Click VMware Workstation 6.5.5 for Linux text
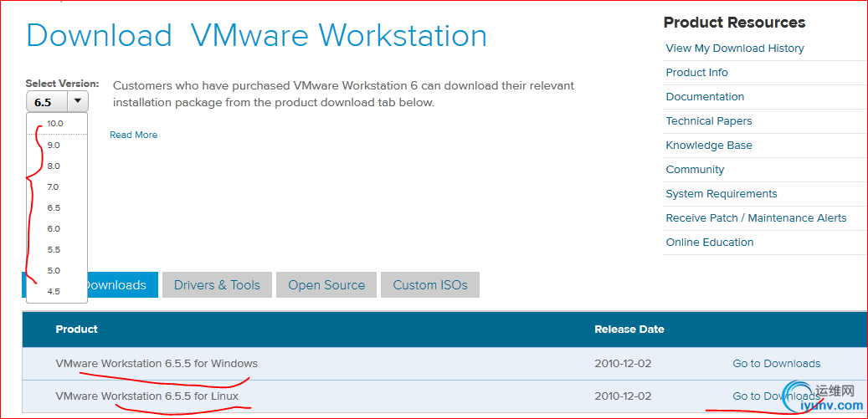The width and height of the screenshot is (868, 419). (147, 396)
